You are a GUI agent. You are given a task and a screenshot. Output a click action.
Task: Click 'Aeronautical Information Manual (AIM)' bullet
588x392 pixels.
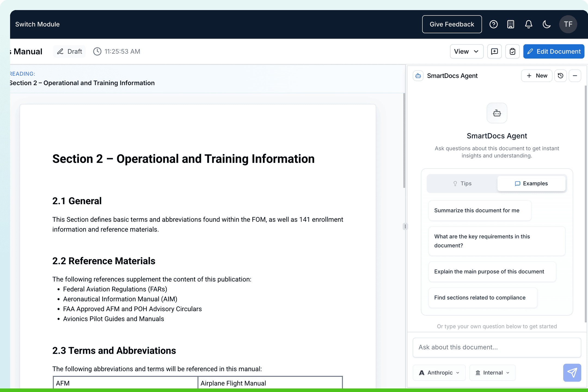tap(120, 299)
